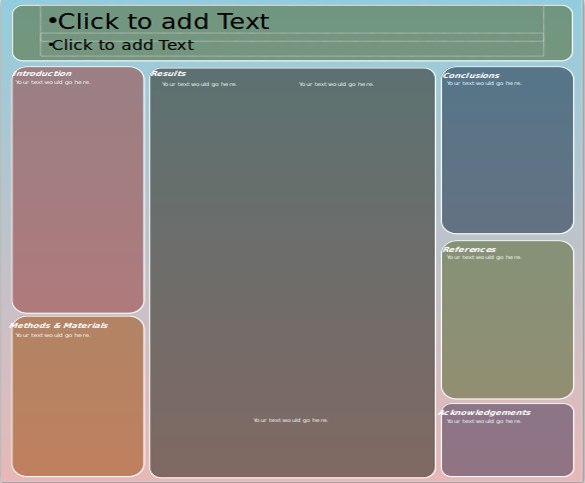Click left 'Your text would go here' under Results
The height and width of the screenshot is (483, 585).
199,84
